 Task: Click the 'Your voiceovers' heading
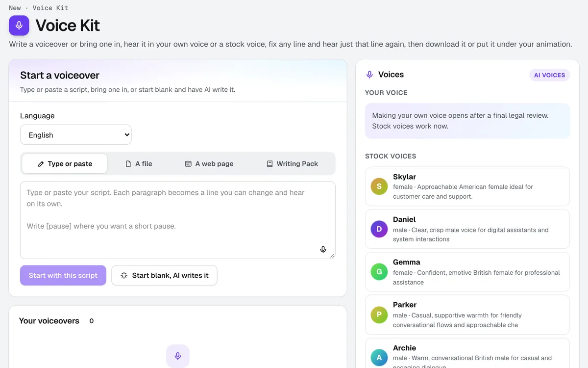(49, 321)
